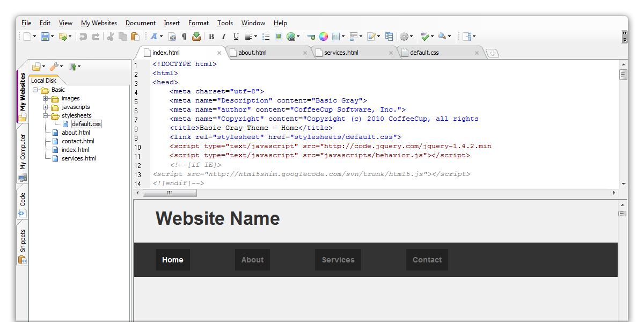The height and width of the screenshot is (322, 644).
Task: Open the color wheel picker
Action: click(x=324, y=36)
